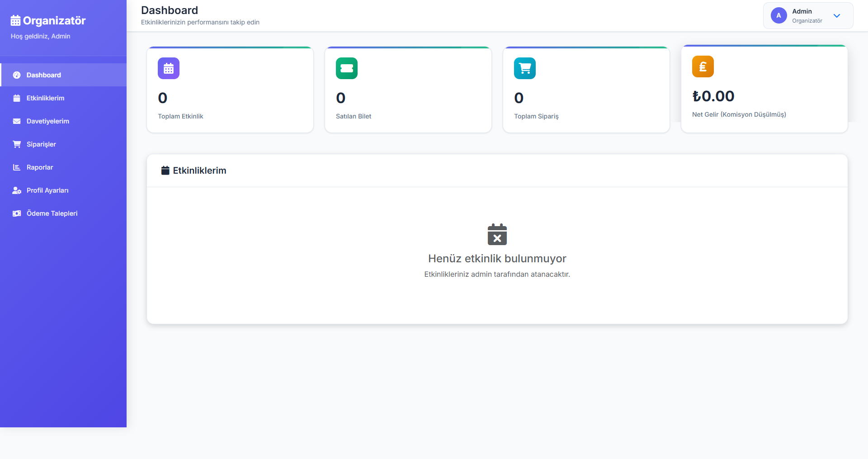This screenshot has height=459, width=868.
Task: Open the Siparişler menu entry
Action: coord(63,144)
